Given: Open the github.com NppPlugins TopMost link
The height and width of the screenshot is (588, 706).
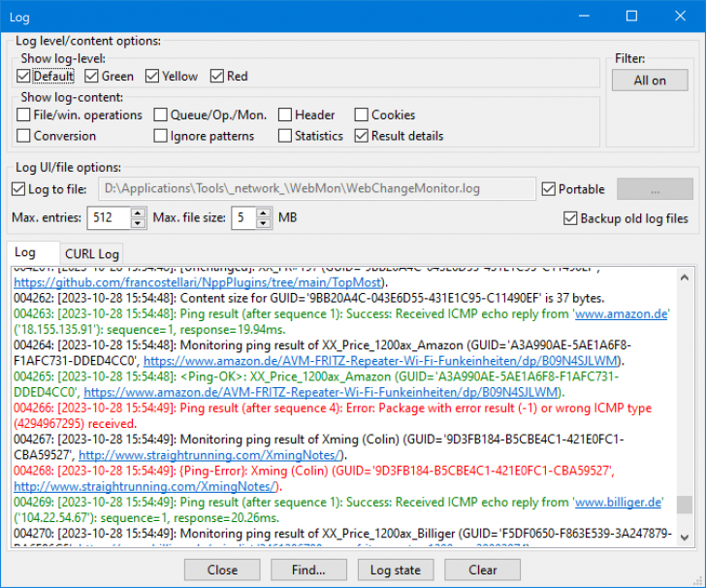Looking at the screenshot, I should click(198, 282).
